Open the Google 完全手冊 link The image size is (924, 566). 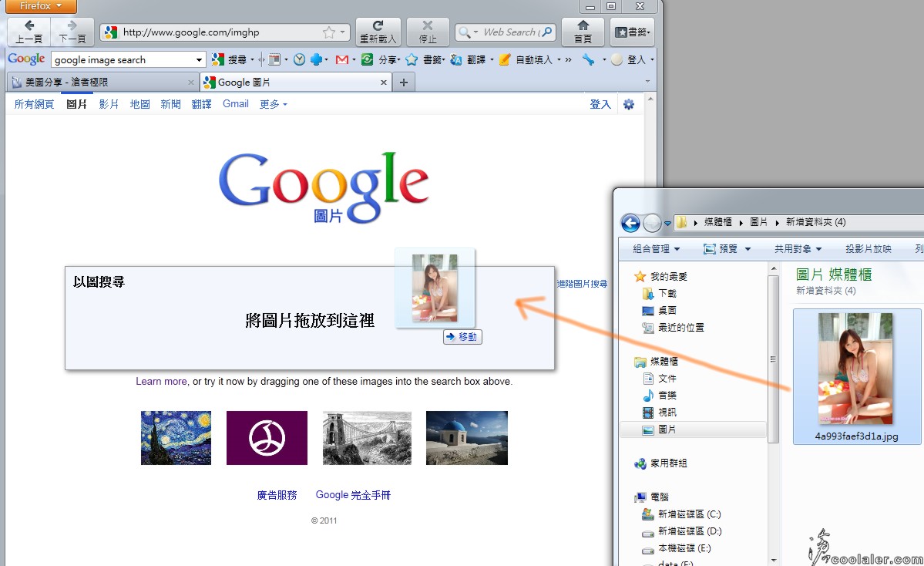[x=353, y=495]
